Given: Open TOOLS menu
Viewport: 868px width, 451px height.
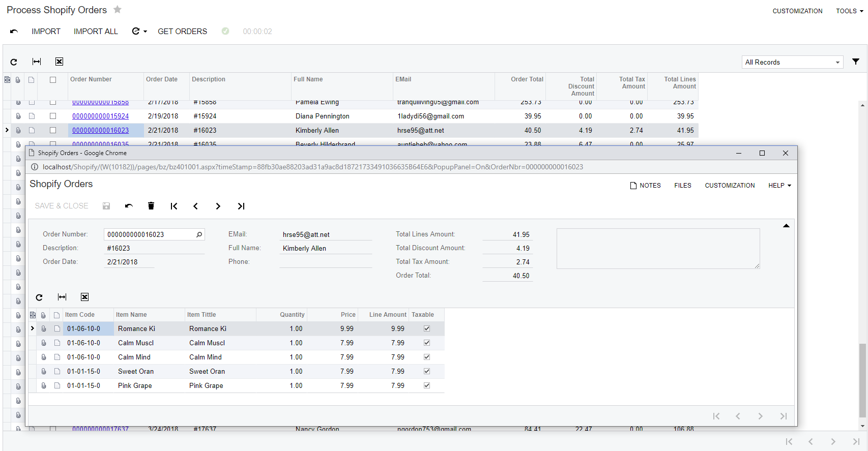Looking at the screenshot, I should 849,11.
